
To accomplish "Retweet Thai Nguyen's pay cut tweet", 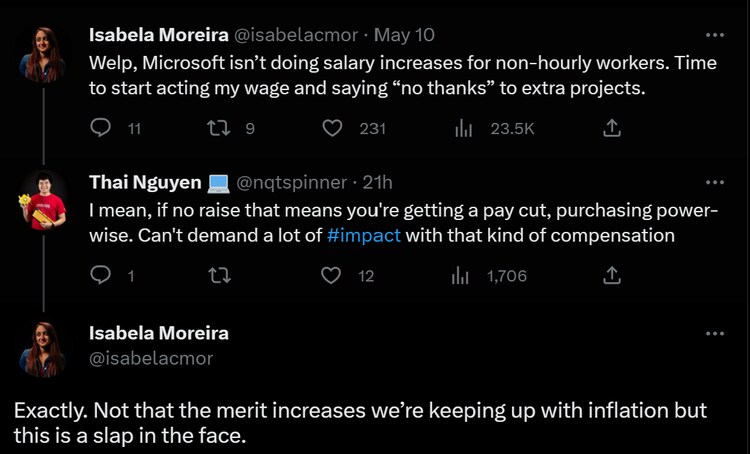I will click(x=216, y=275).
